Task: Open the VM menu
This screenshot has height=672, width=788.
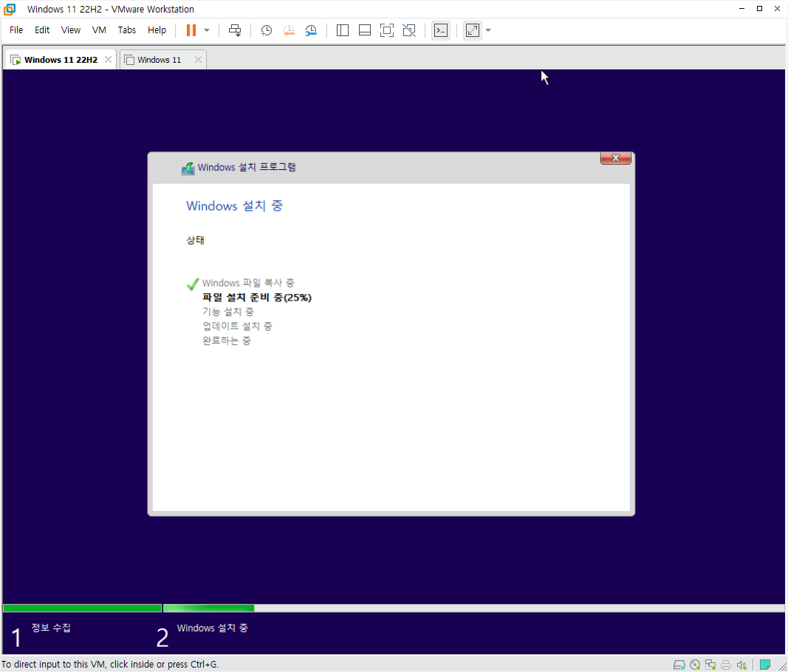Action: point(99,30)
